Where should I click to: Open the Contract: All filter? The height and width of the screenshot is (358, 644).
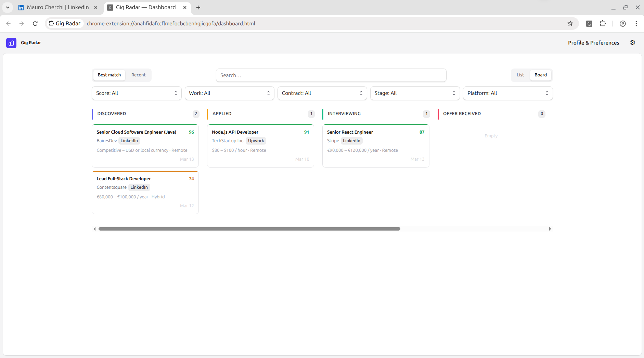tap(322, 93)
